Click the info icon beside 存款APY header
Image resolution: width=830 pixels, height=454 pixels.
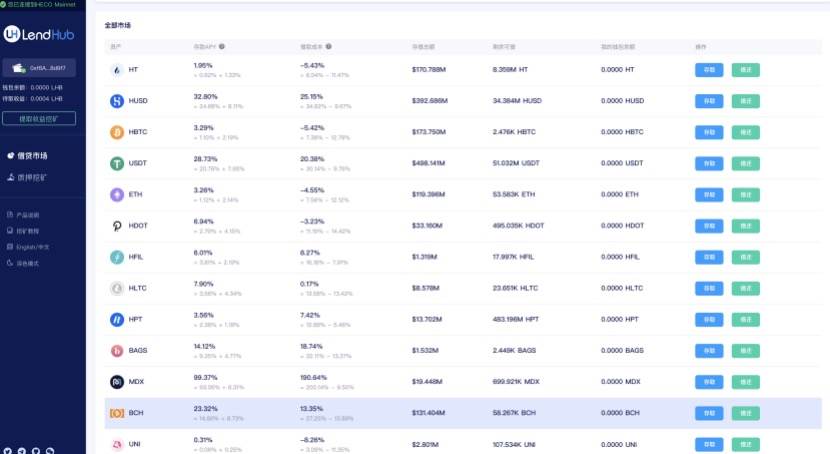tap(222, 46)
